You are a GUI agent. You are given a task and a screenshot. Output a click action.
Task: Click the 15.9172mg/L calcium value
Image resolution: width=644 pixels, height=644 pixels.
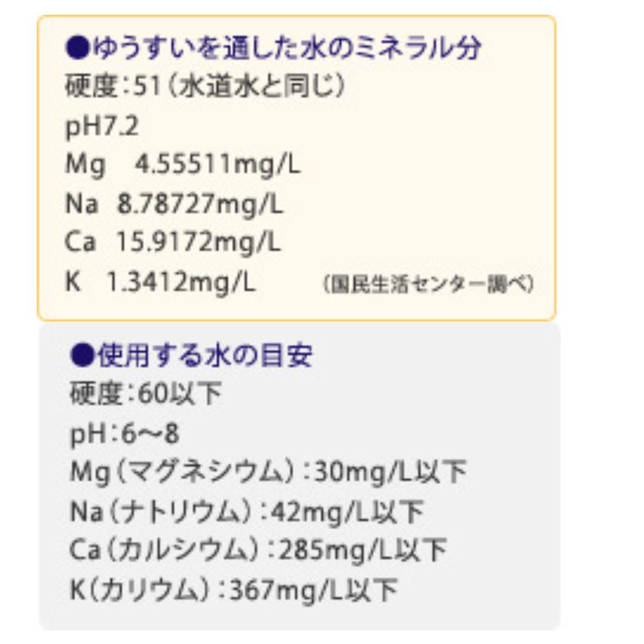[199, 243]
